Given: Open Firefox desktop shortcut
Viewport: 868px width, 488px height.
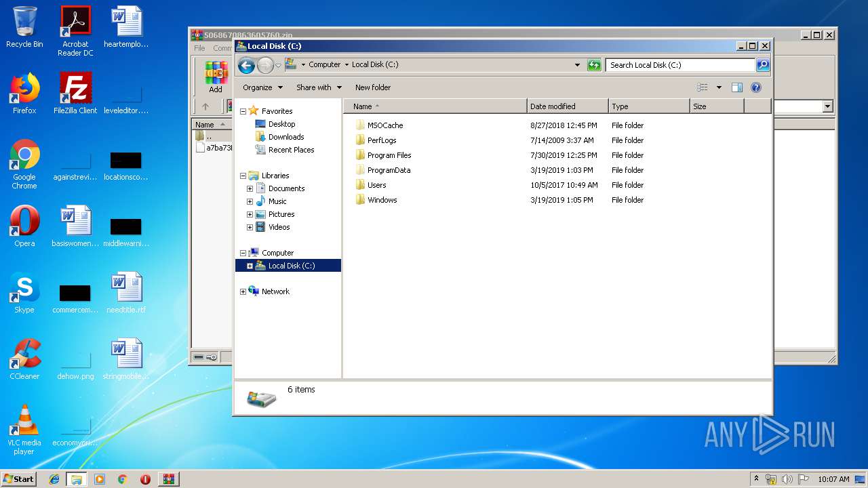Looking at the screenshot, I should (x=24, y=94).
